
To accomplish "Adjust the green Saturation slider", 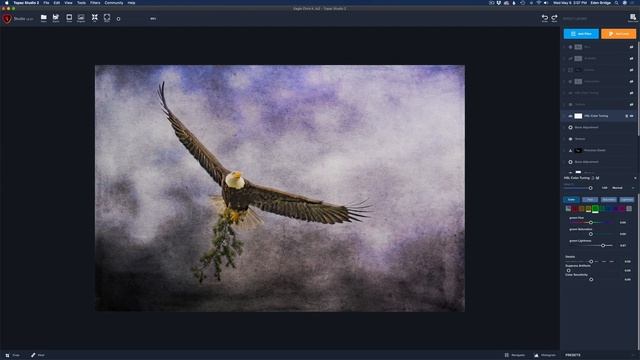I will coord(591,234).
